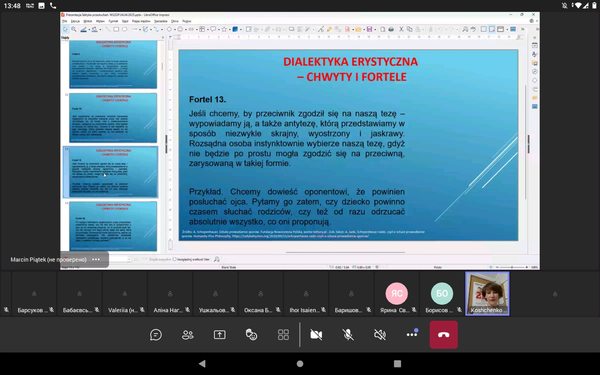Open more options three-dot menu
Viewport: 600px width, 375px height.
click(x=412, y=334)
